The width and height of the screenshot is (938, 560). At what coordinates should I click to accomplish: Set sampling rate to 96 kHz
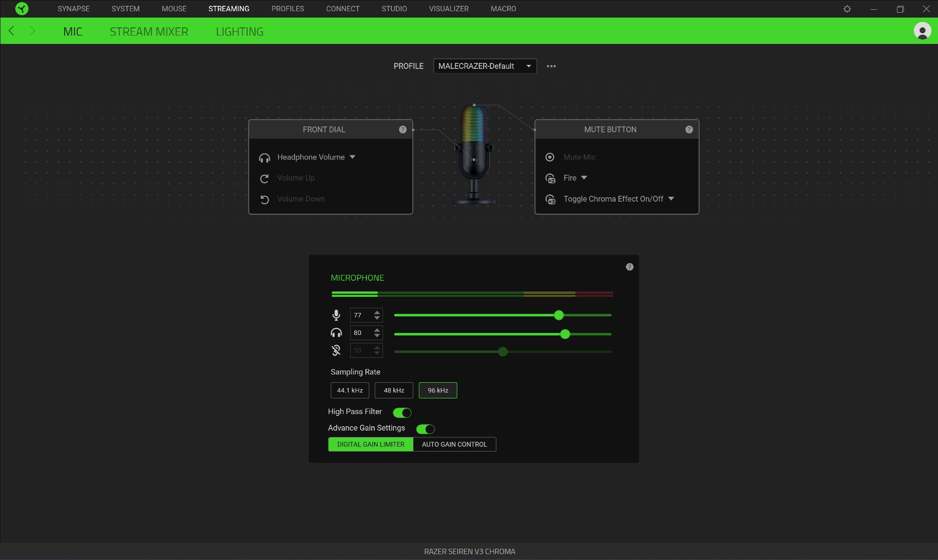tap(438, 390)
